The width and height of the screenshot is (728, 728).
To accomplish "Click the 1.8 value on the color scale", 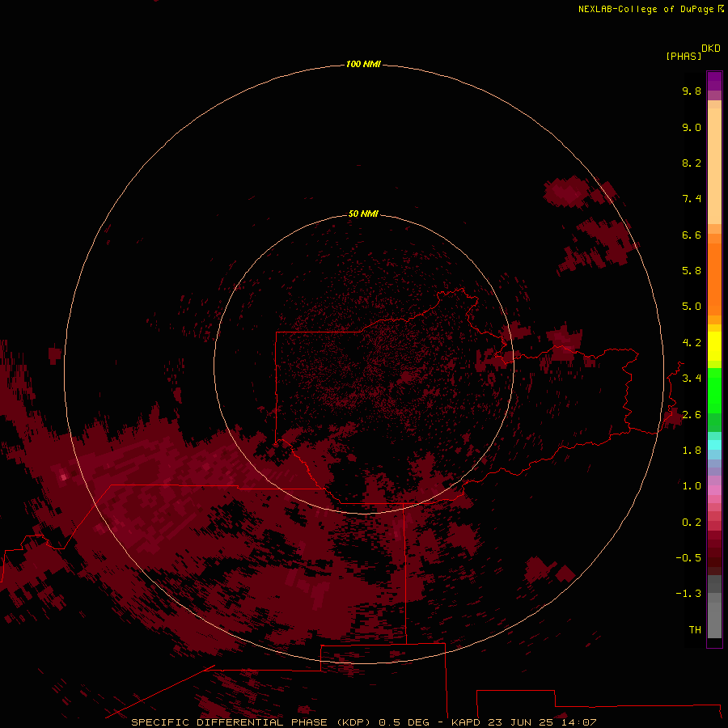I will pyautogui.click(x=692, y=451).
